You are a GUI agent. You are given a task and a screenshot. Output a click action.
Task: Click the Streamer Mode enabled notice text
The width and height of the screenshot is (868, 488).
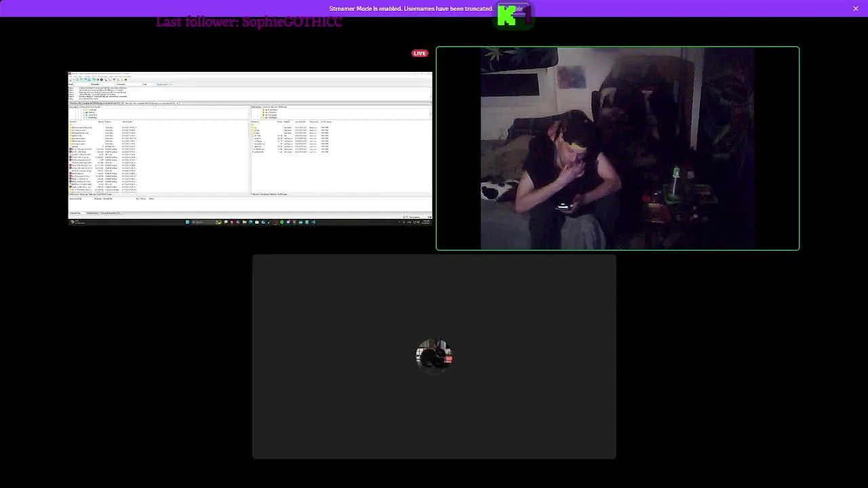411,9
